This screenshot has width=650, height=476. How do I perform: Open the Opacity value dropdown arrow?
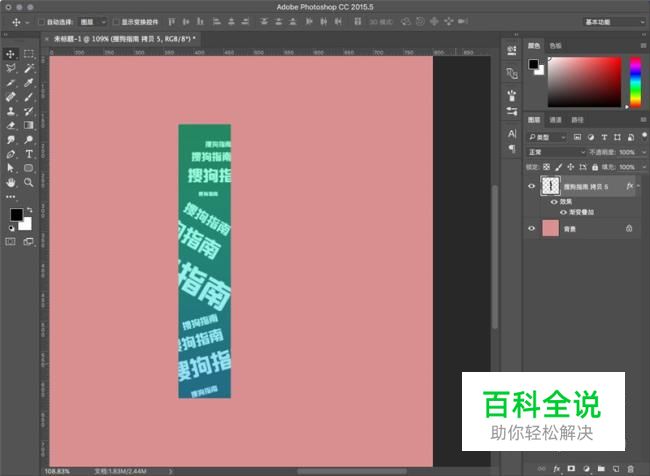click(x=644, y=152)
